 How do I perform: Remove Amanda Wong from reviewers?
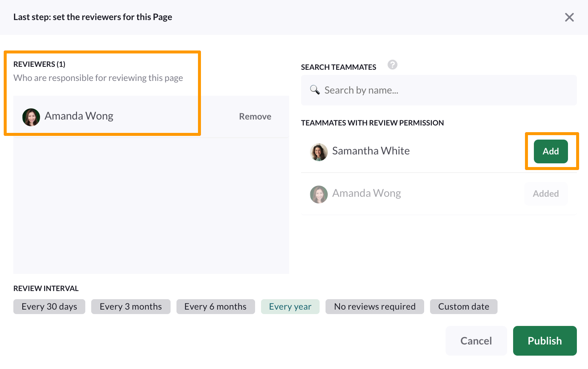(255, 117)
